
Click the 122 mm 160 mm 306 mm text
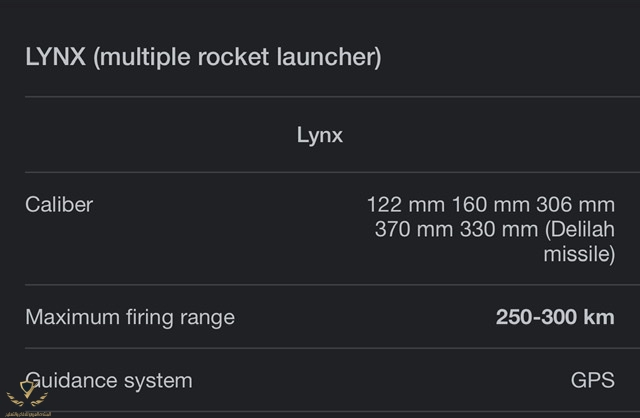click(x=490, y=205)
